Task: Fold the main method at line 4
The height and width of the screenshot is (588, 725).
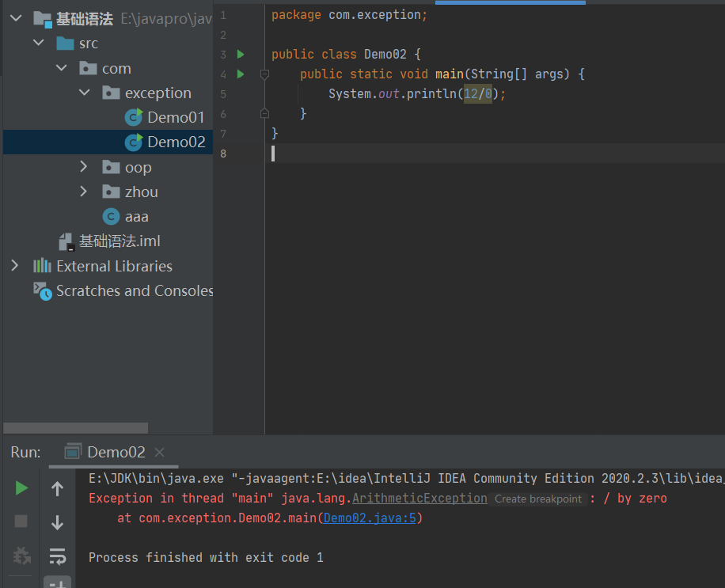Action: click(264, 74)
